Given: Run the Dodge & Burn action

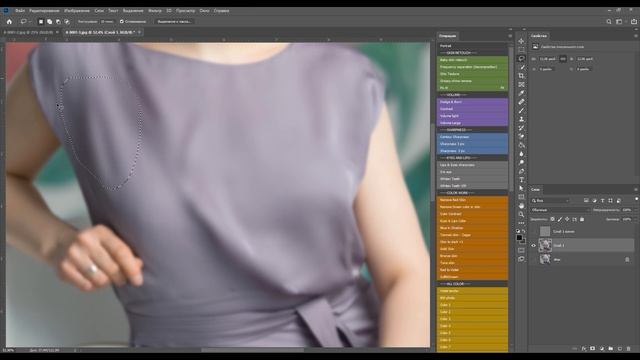Looking at the screenshot, I should coord(472,102).
